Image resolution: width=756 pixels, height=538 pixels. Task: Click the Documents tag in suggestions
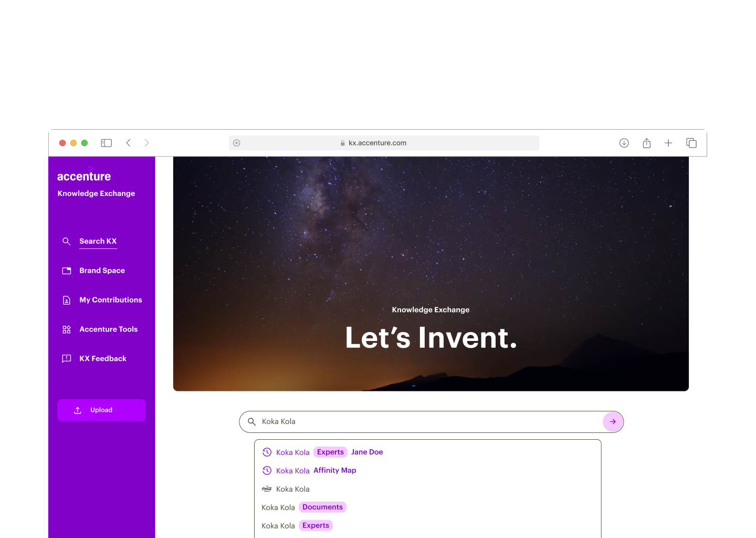pos(322,507)
